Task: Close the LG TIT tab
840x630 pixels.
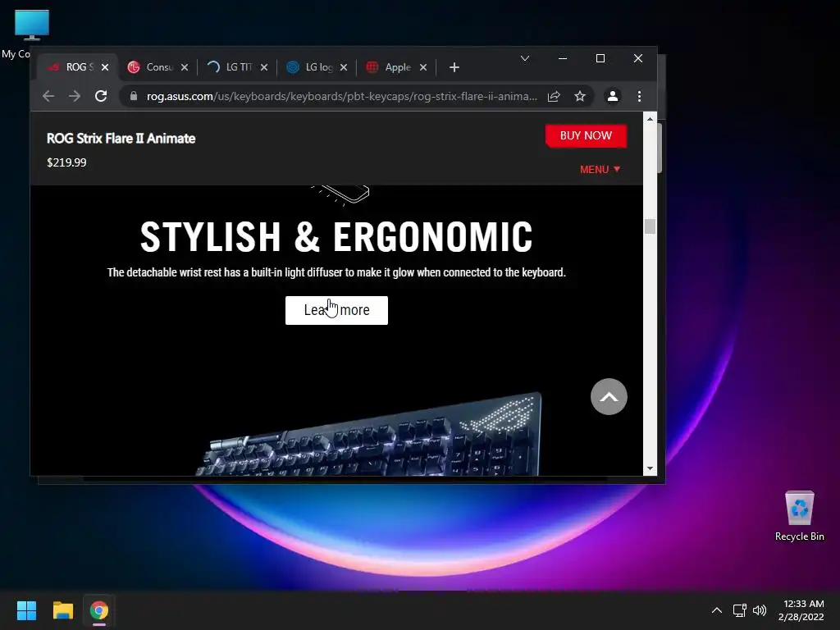Action: point(264,67)
